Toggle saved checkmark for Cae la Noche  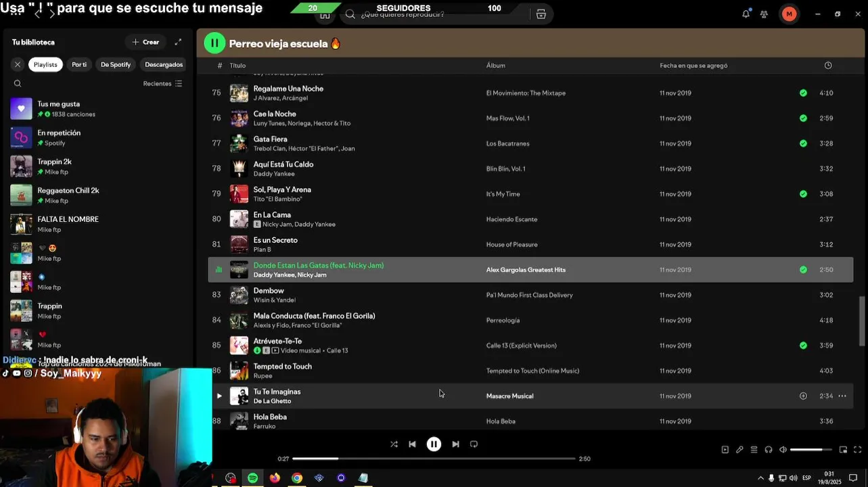point(803,118)
